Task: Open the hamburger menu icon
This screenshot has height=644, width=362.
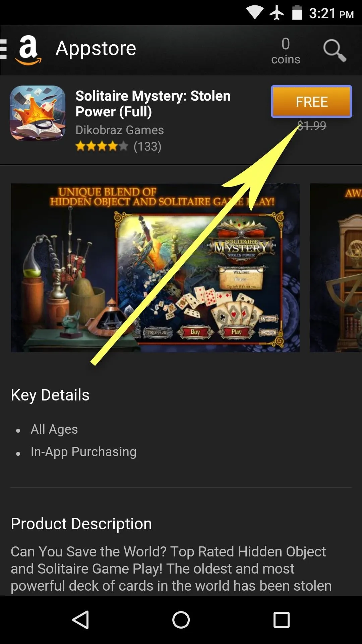Action: click(3, 49)
